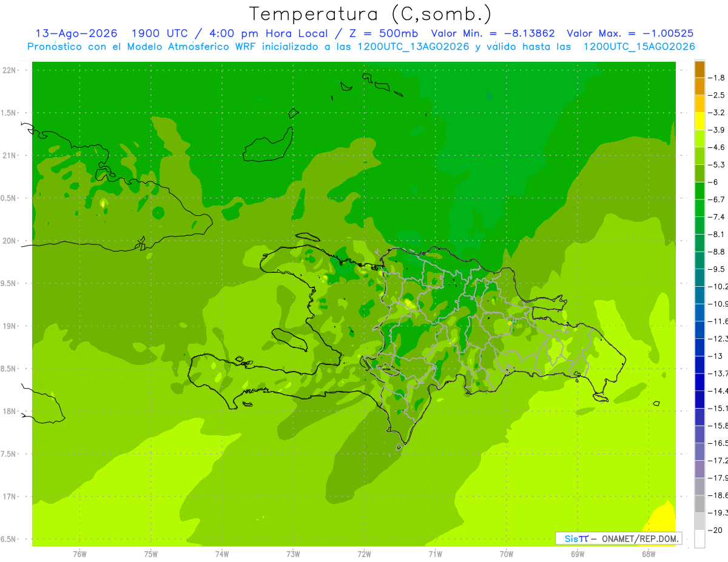Click the '-13' colorbar label

[715, 356]
